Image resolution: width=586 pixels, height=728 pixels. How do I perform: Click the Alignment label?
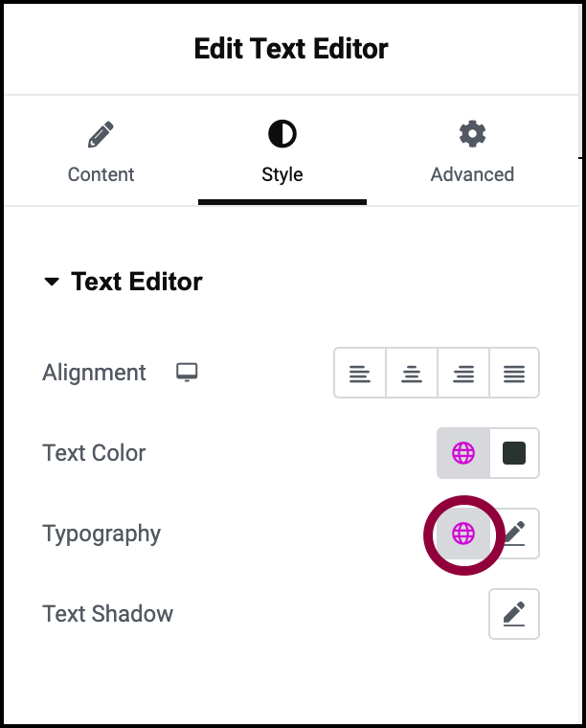point(94,373)
